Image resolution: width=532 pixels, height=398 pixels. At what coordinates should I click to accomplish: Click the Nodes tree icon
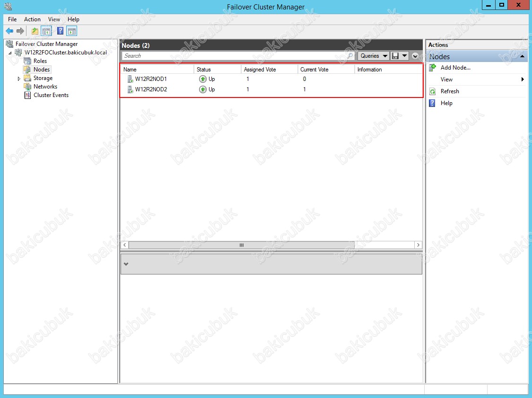tap(27, 70)
